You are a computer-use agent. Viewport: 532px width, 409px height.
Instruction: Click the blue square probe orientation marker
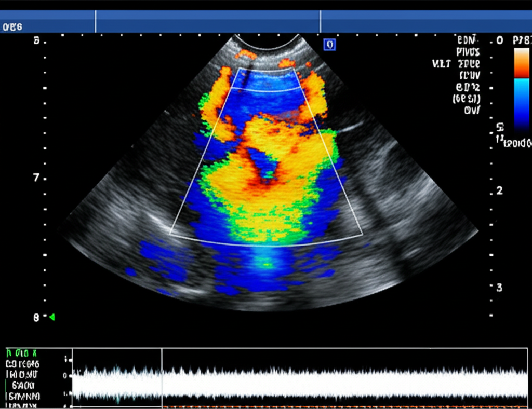[329, 45]
